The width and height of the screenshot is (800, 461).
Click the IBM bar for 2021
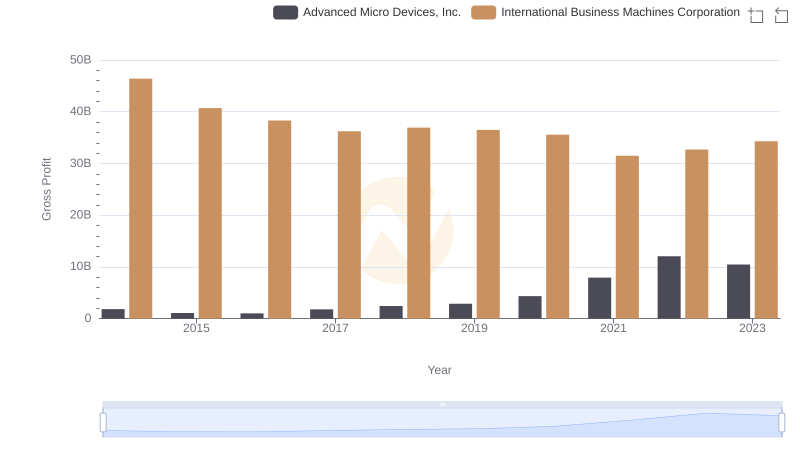(x=627, y=237)
